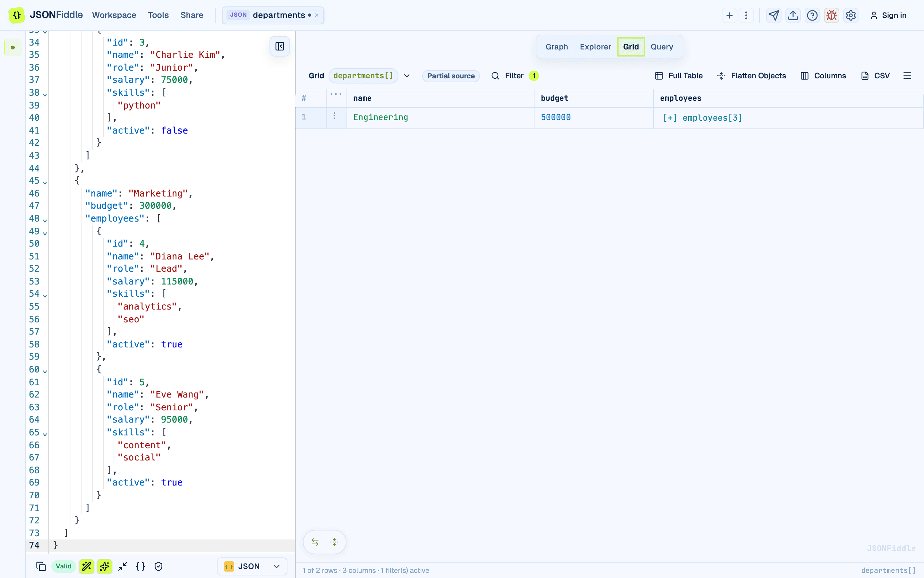Image resolution: width=924 pixels, height=578 pixels.
Task: Click the Engineering cell
Action: 440,118
